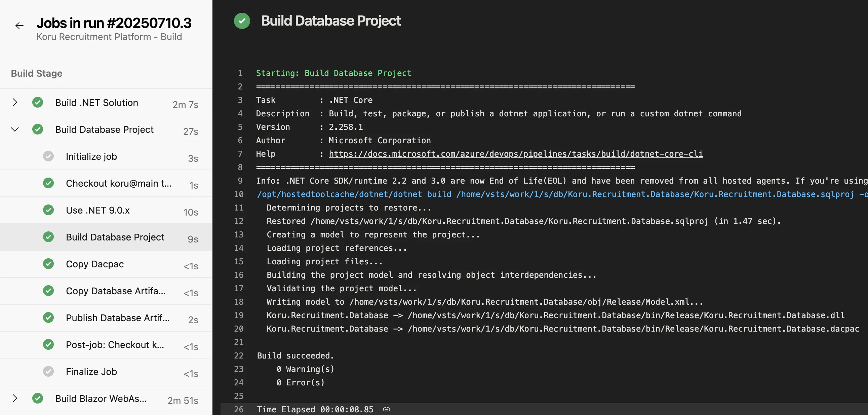Click the green check for Use .NET 9.0.x
Viewport: 868px width, 415px height.
(x=49, y=210)
